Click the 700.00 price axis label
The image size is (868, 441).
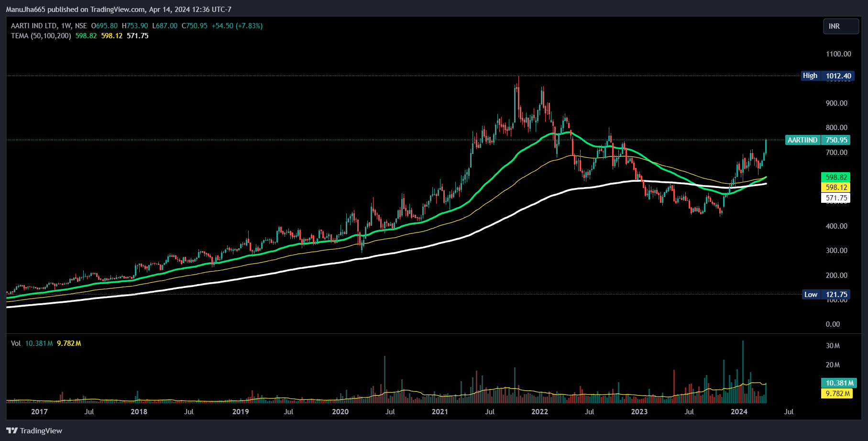coord(836,153)
